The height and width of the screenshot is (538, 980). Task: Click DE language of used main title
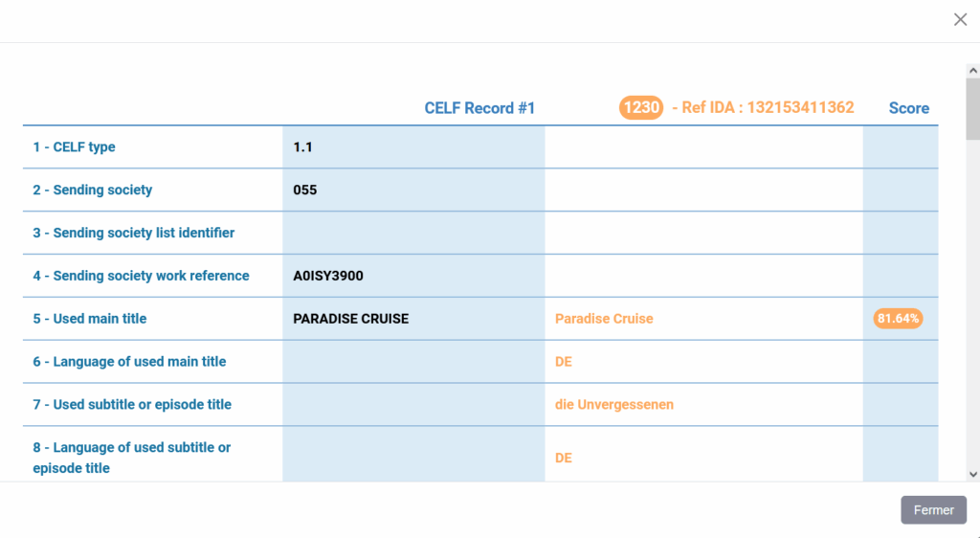click(563, 362)
